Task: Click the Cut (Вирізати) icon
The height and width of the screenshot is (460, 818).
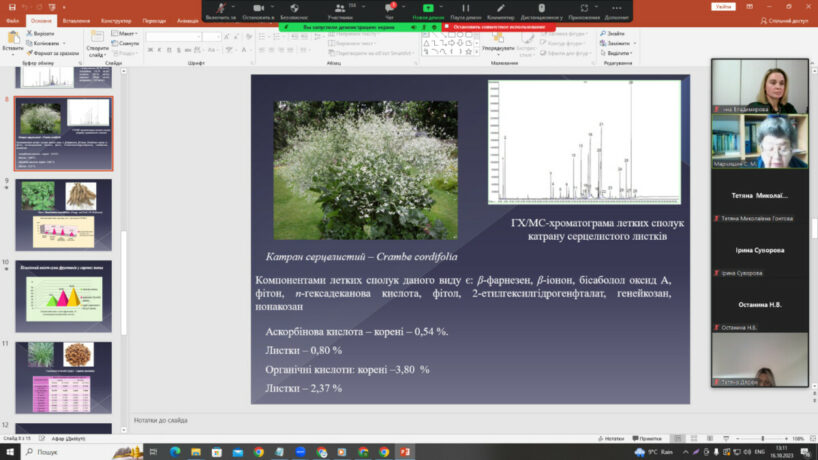Action: tap(29, 33)
